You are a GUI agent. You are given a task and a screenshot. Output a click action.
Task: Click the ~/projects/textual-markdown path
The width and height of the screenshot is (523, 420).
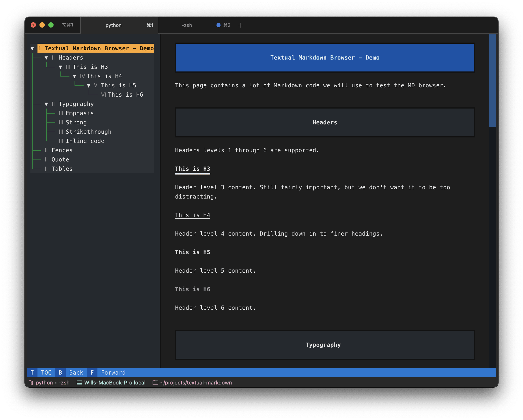(x=196, y=383)
